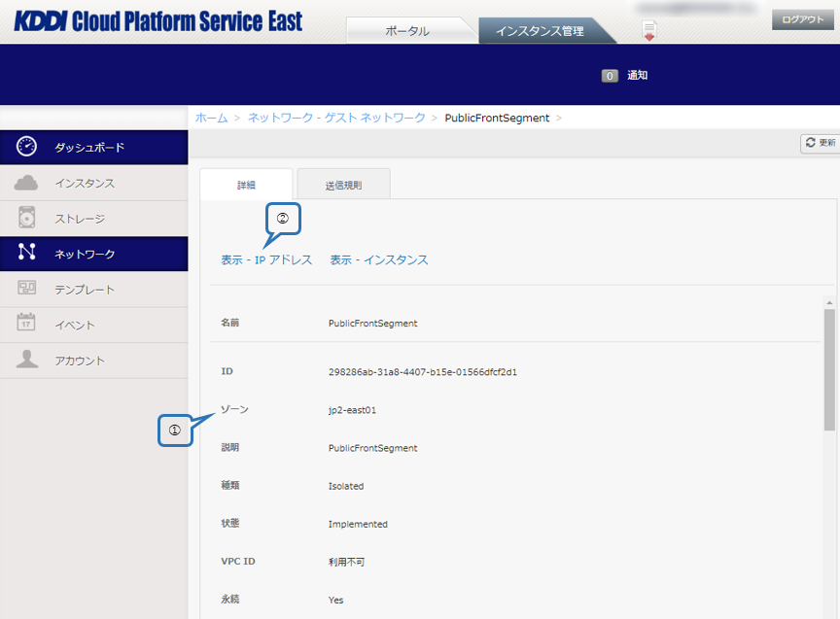Click the network N icon
The width and height of the screenshot is (840, 619).
pos(26,252)
